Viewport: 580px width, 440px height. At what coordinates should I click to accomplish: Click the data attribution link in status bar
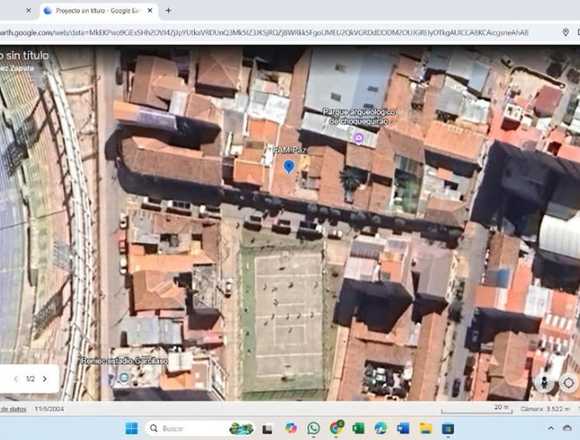pos(13,409)
